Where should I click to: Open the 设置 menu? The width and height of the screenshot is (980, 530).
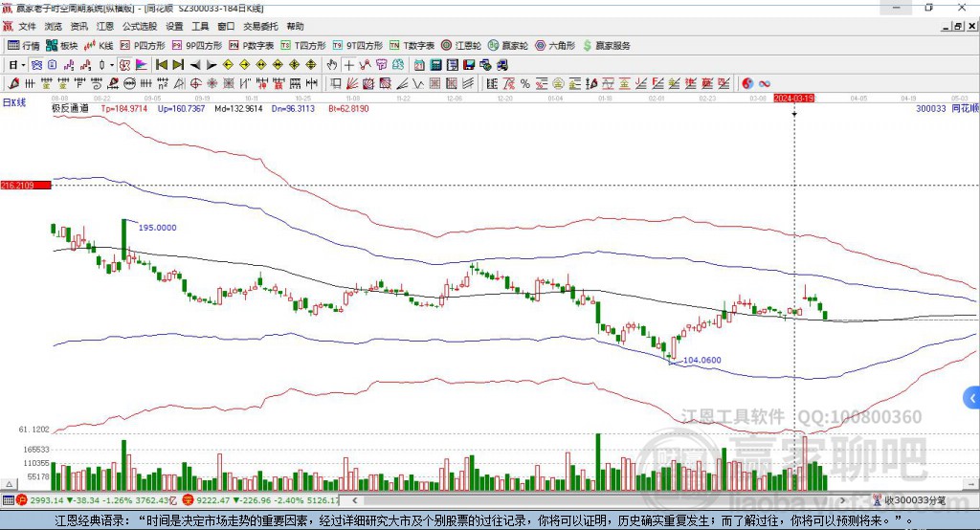(x=174, y=26)
